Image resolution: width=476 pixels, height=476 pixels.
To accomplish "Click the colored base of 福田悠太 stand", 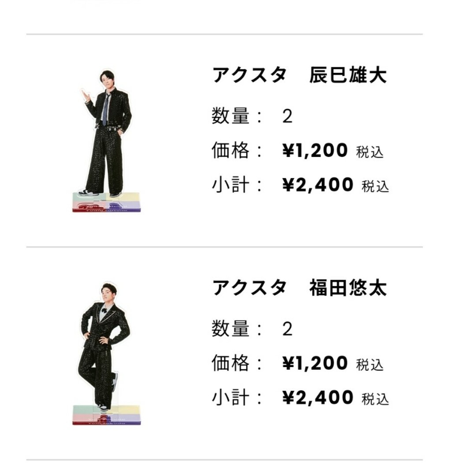I will (107, 415).
